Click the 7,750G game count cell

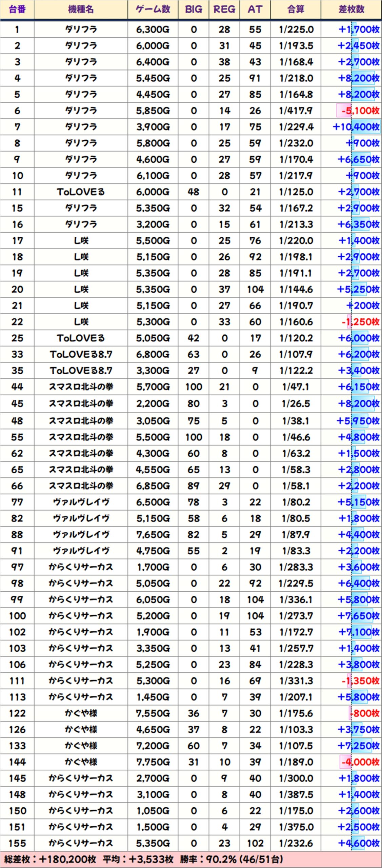tap(153, 762)
